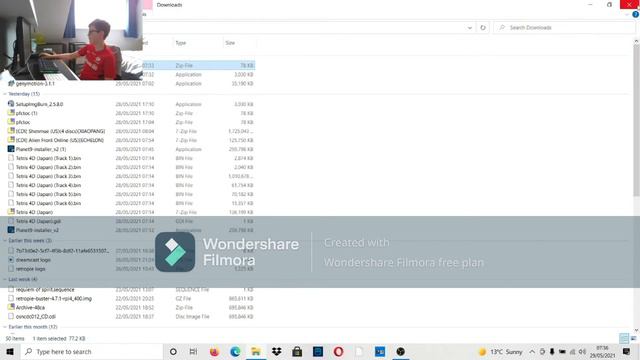Viewport: 640px width, 360px height.
Task: Open the Windows Start menu
Action: (10, 351)
